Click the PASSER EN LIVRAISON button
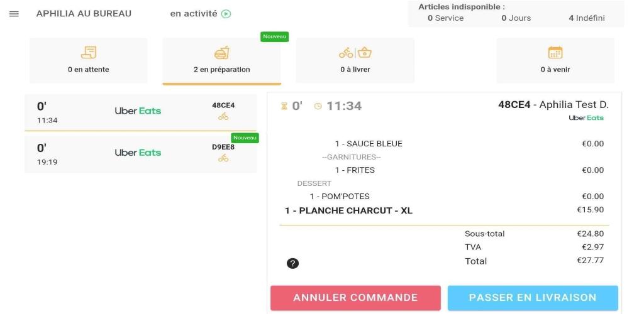 pyautogui.click(x=533, y=298)
